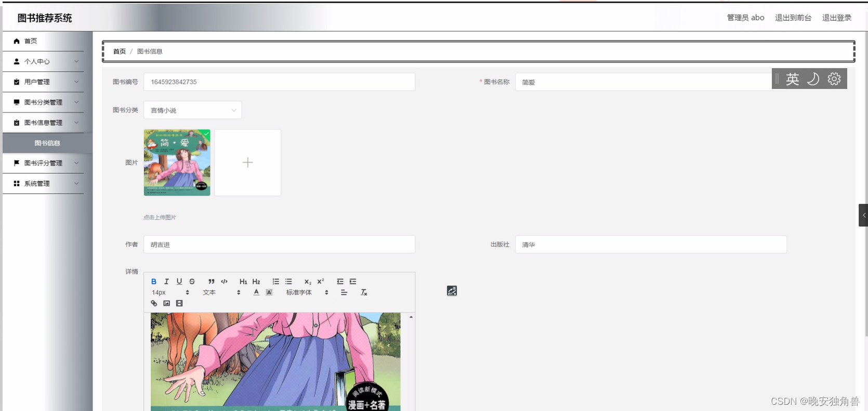Click the floating icon right of the editor
The image size is (868, 411).
click(452, 291)
